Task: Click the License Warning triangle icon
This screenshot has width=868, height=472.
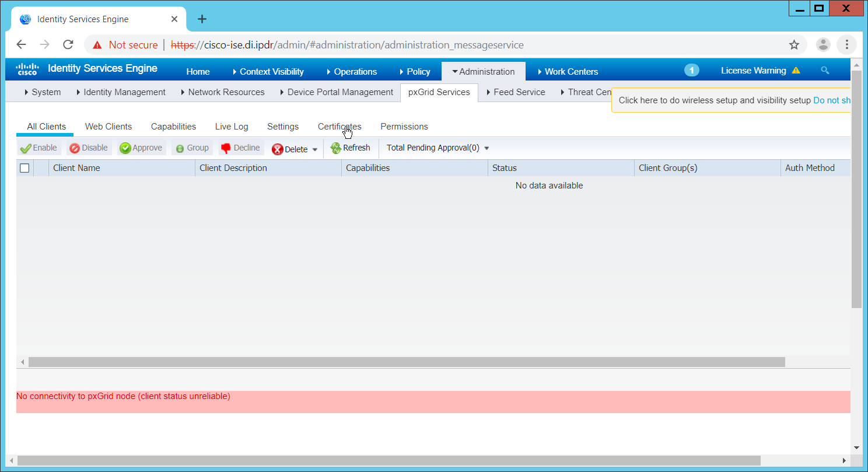Action: (x=796, y=71)
